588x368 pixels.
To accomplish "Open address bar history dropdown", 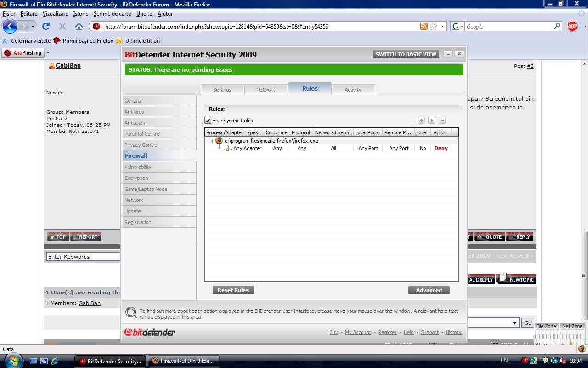I will (x=442, y=26).
